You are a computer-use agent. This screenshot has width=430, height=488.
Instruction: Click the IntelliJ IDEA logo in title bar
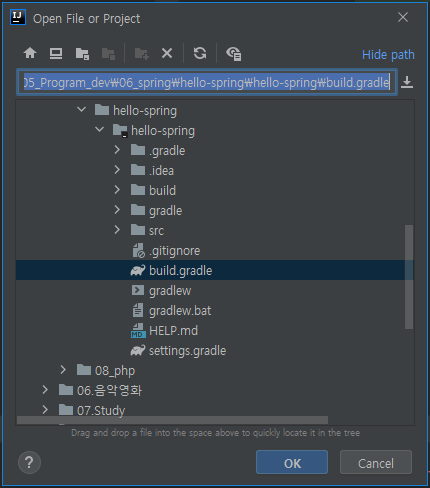tap(18, 17)
